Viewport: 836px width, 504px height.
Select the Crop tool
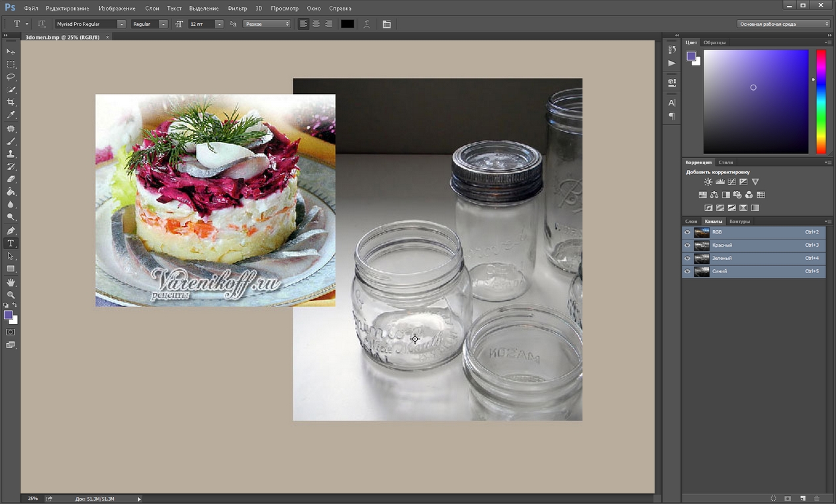point(11,103)
